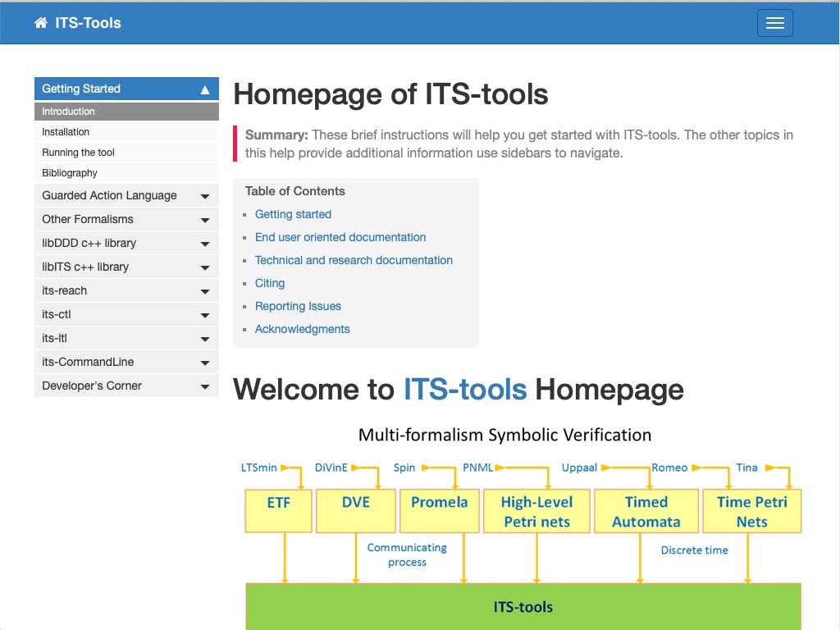This screenshot has height=630, width=840.
Task: Click its-CommandLine sidebar label
Action: click(x=88, y=362)
